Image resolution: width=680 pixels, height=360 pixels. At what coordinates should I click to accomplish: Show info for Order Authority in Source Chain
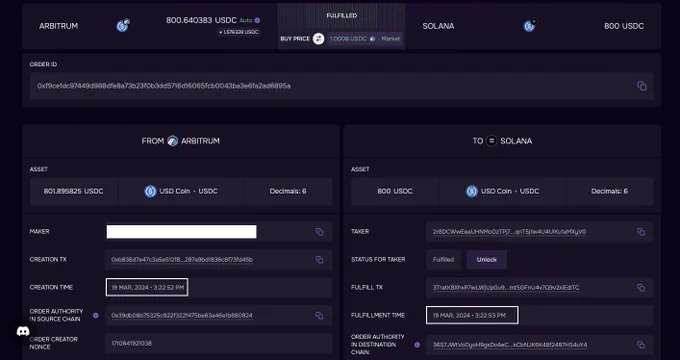pyautogui.click(x=95, y=316)
